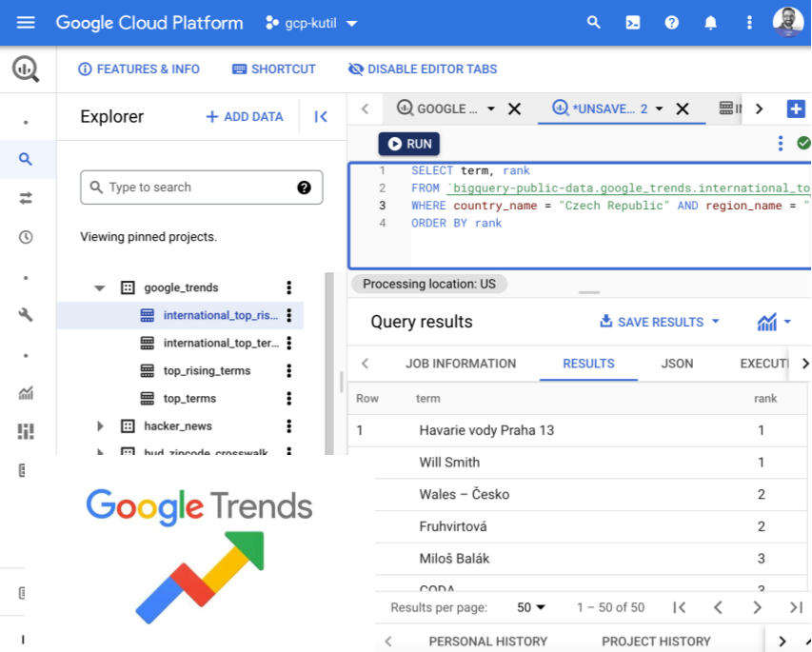Open options menu for google_trends dataset
This screenshot has height=652, width=812.
coord(288,286)
